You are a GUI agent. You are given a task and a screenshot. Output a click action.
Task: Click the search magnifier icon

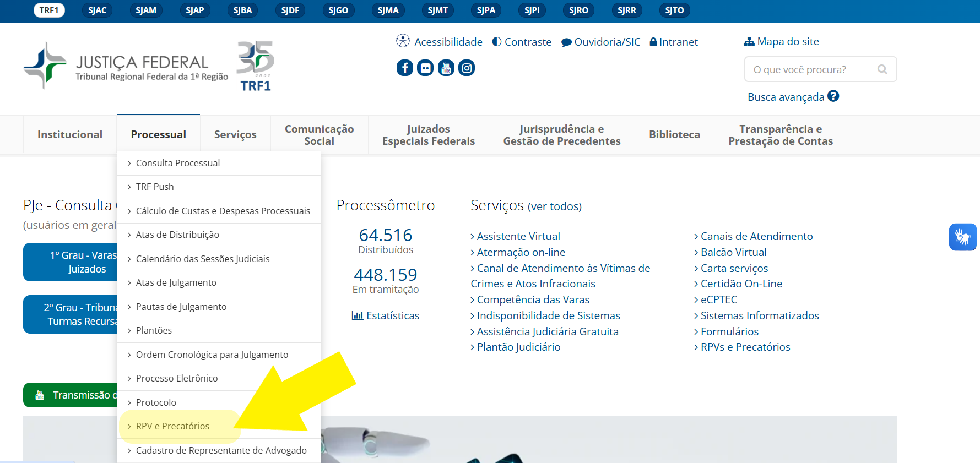click(x=882, y=69)
